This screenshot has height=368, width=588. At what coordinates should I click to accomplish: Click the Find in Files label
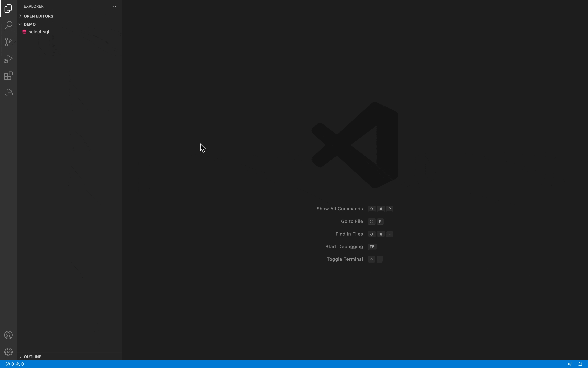tap(349, 234)
